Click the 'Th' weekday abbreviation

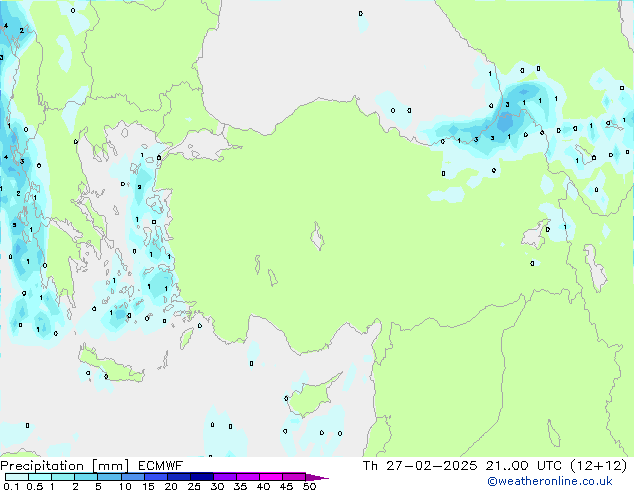tap(370, 466)
